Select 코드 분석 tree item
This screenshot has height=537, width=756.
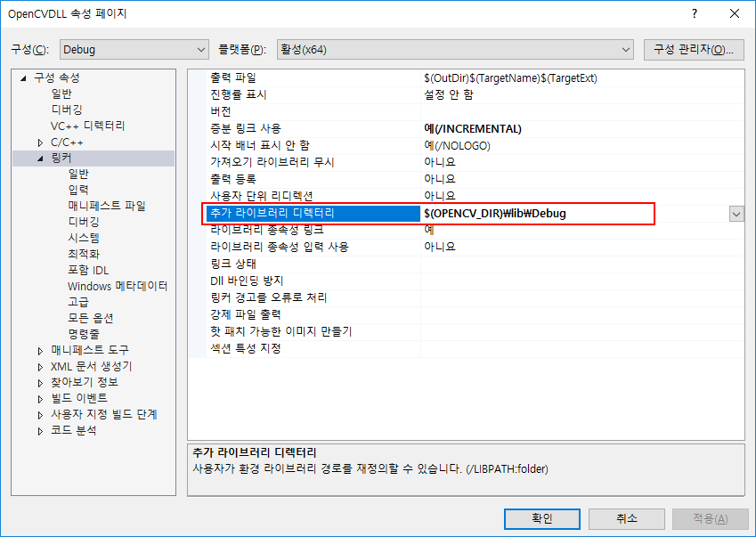click(x=74, y=430)
